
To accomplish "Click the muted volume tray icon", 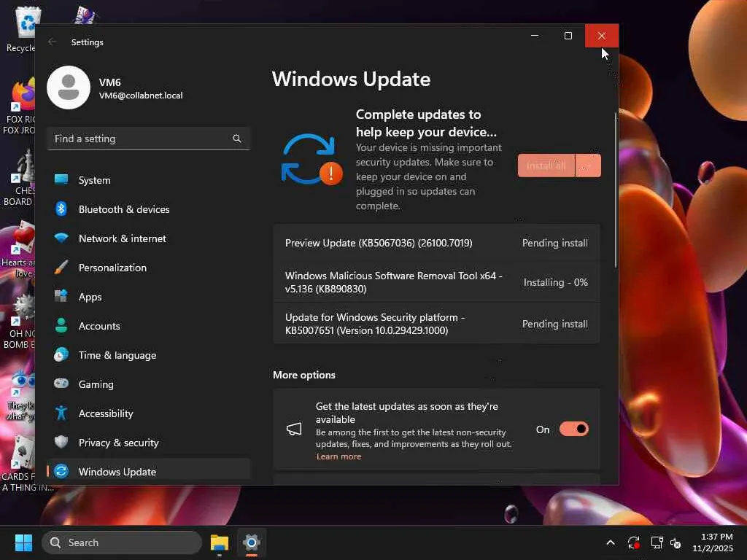I will (x=676, y=542).
